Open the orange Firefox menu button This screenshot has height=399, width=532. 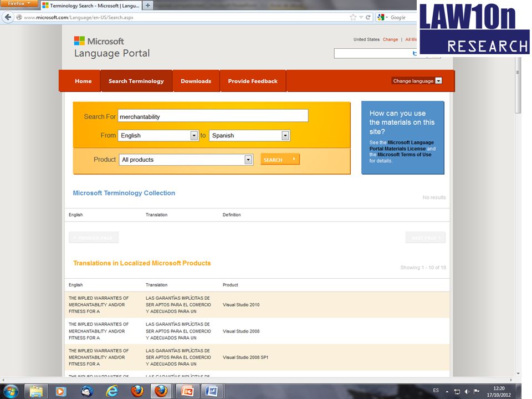pyautogui.click(x=19, y=3)
